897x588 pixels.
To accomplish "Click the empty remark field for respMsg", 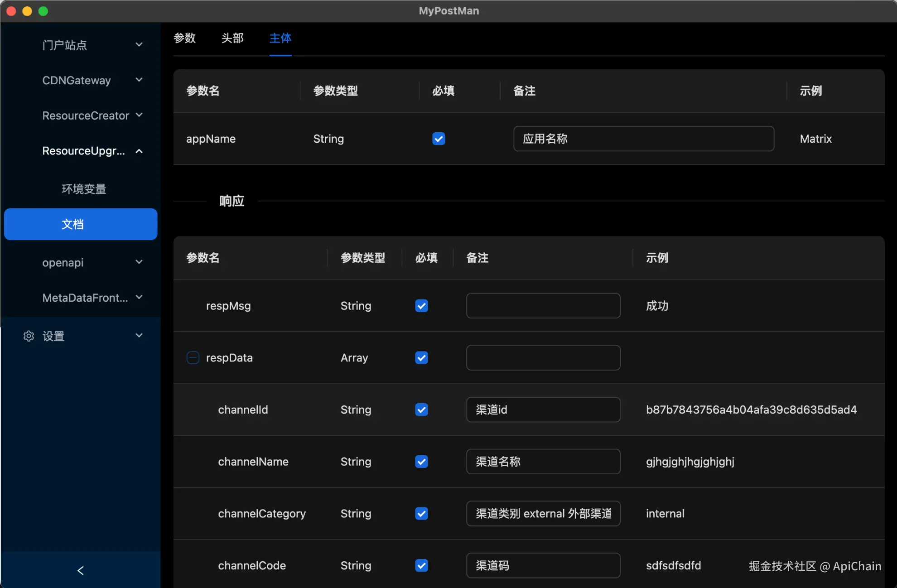I will tap(543, 306).
